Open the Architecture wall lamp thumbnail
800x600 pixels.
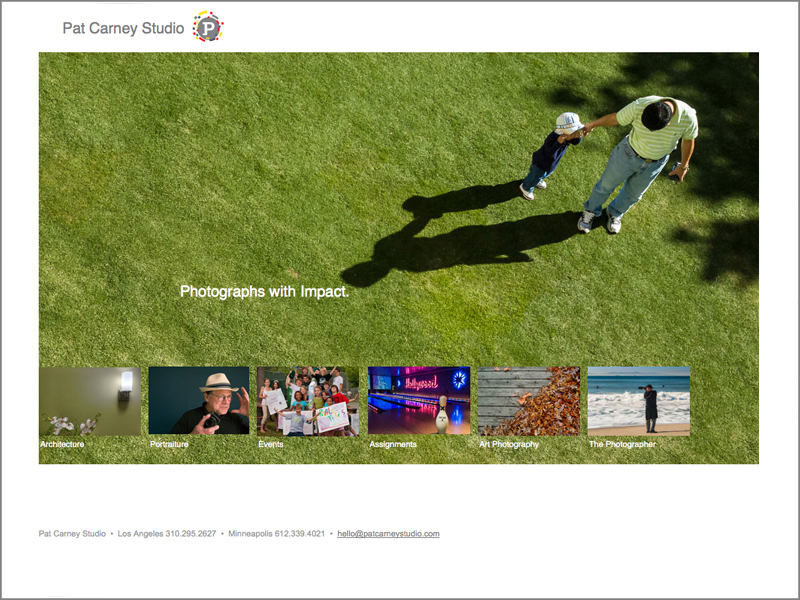pos(90,400)
